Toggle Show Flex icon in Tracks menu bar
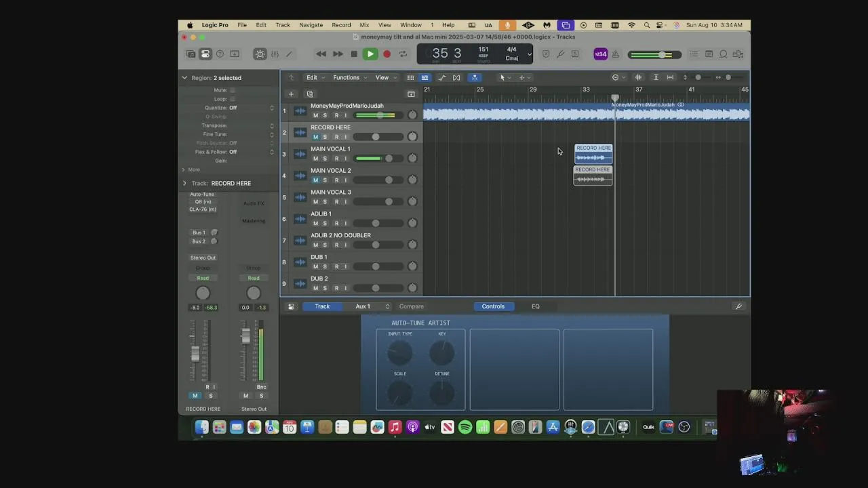 [456, 77]
